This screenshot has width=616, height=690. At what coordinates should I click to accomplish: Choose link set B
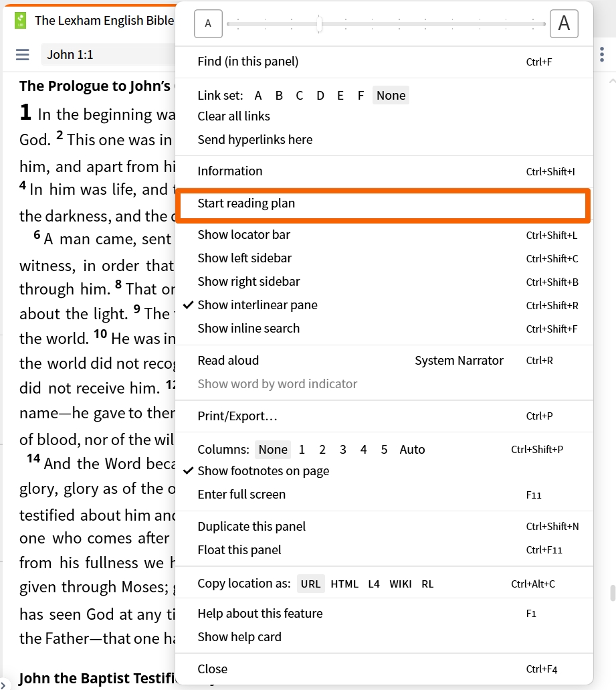279,96
